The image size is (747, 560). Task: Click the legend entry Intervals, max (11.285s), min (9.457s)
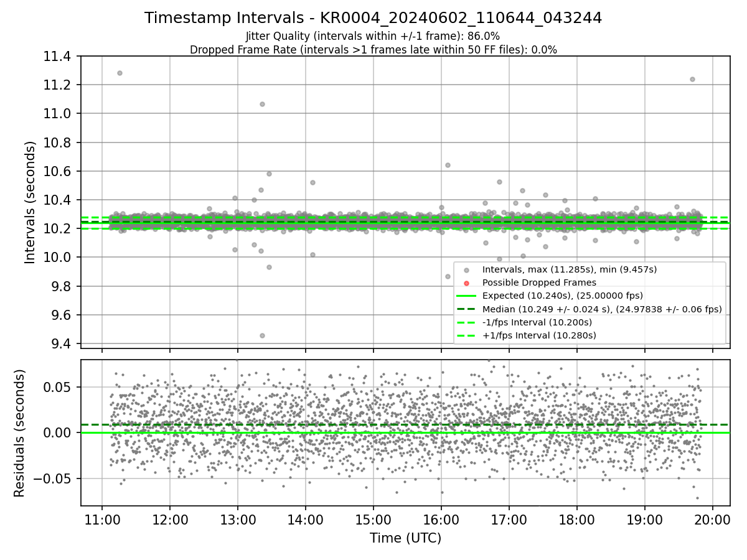[x=570, y=269]
